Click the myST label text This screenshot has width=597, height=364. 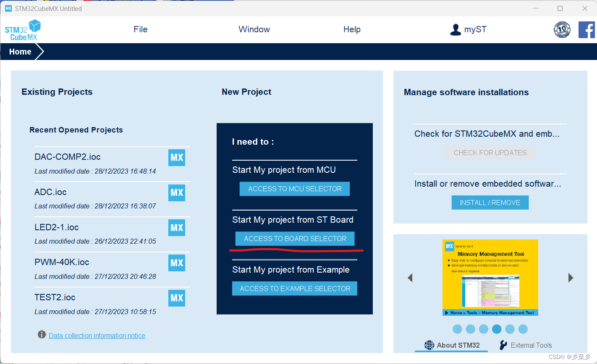(x=475, y=30)
